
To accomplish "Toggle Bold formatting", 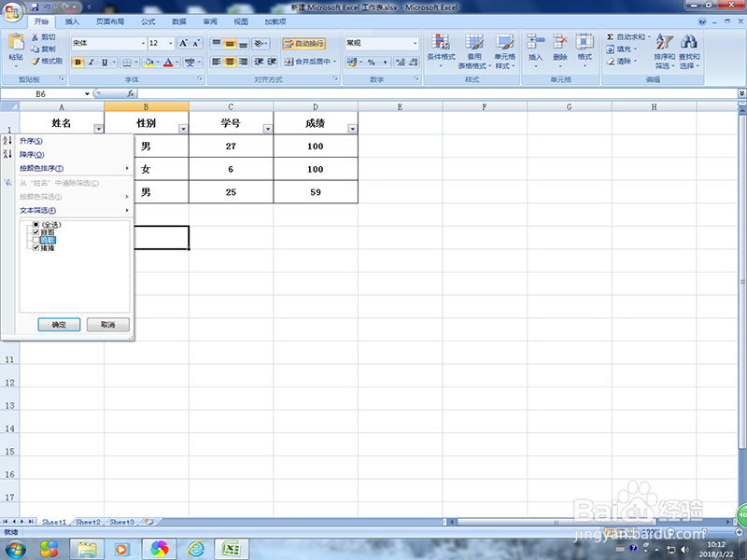I will (78, 62).
